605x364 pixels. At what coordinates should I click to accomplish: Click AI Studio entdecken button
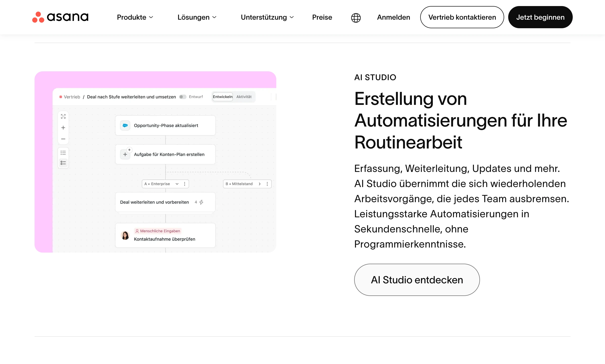coord(417,280)
